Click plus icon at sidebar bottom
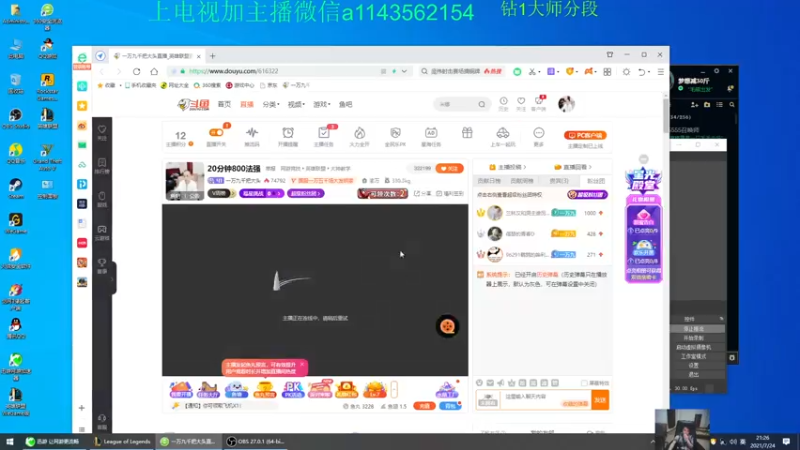This screenshot has height=450, width=800. 82,408
